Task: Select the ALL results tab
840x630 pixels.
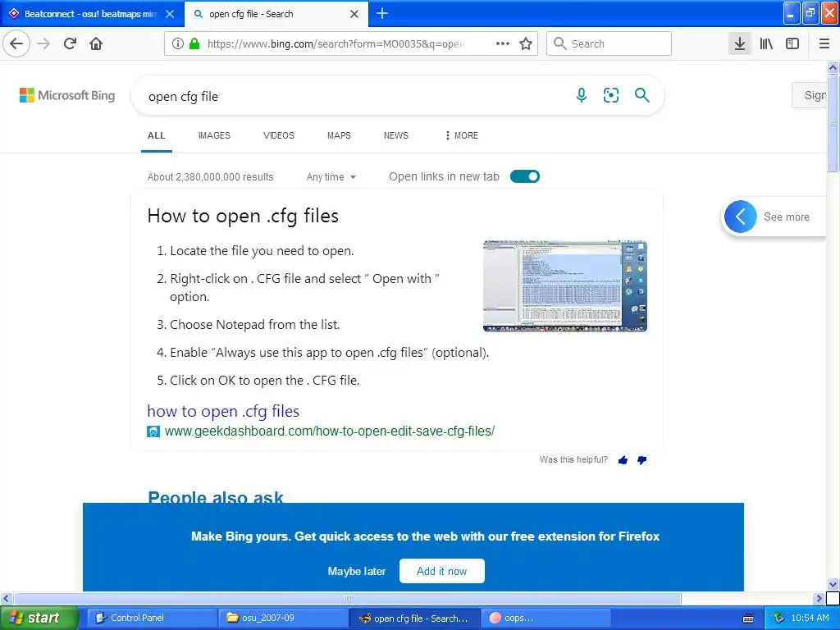Action: click(x=157, y=135)
